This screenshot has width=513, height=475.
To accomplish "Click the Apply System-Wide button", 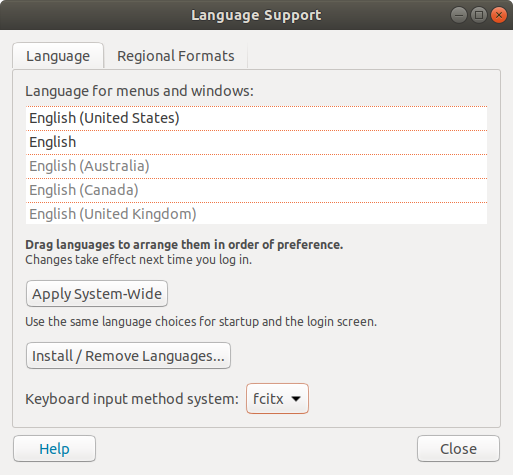I will click(x=97, y=294).
